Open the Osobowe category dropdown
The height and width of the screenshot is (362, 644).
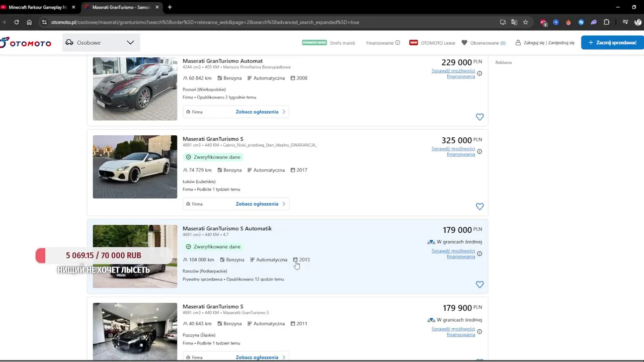tap(101, 43)
